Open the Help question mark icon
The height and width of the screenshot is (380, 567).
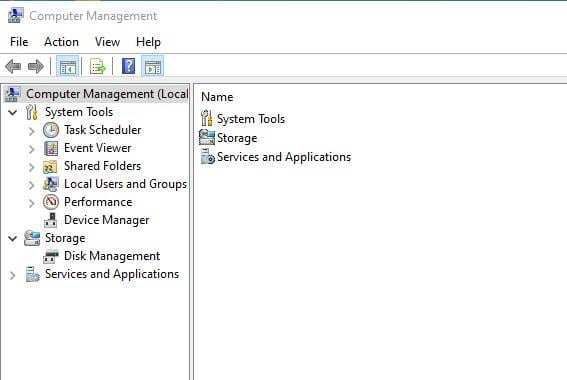click(x=128, y=67)
